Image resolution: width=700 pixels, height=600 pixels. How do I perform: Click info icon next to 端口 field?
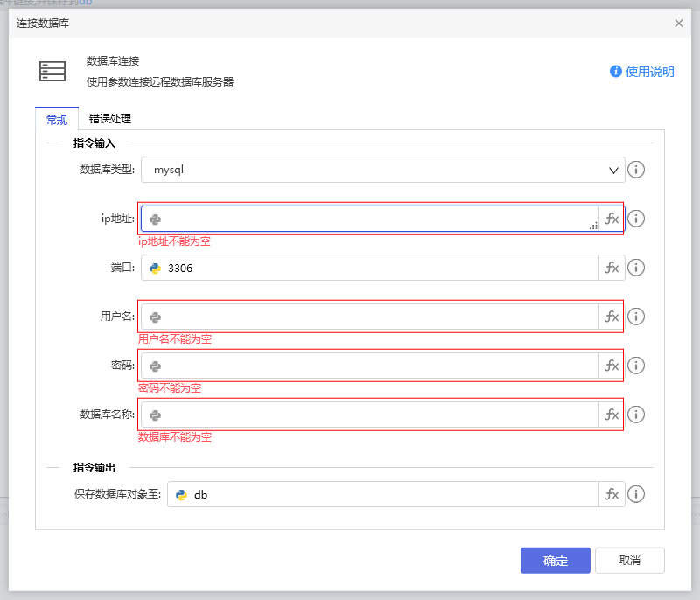637,268
